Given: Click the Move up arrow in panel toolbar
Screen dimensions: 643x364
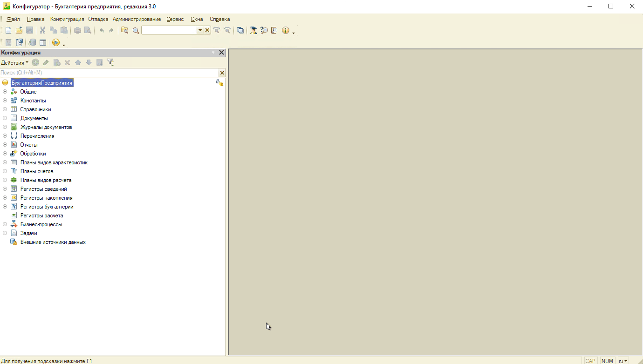Looking at the screenshot, I should pyautogui.click(x=78, y=62).
